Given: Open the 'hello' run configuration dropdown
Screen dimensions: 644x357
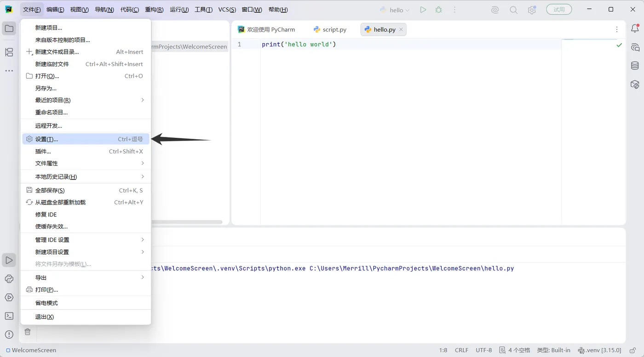Looking at the screenshot, I should coord(395,10).
